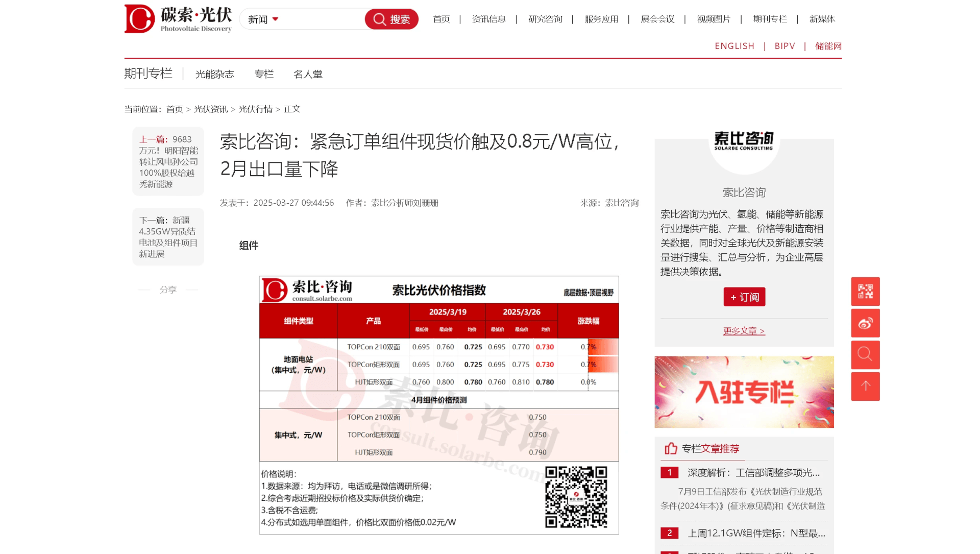Open recommended article 深度解析：工信部调整多项光...

point(754,473)
